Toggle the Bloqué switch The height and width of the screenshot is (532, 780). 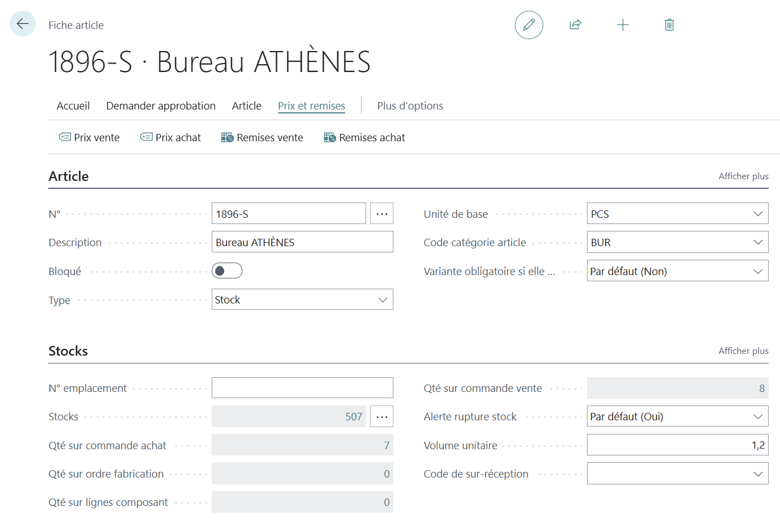tap(227, 271)
